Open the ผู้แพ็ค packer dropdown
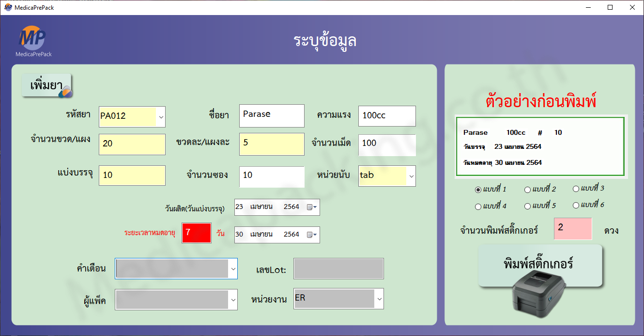This screenshot has width=644, height=336. (233, 301)
